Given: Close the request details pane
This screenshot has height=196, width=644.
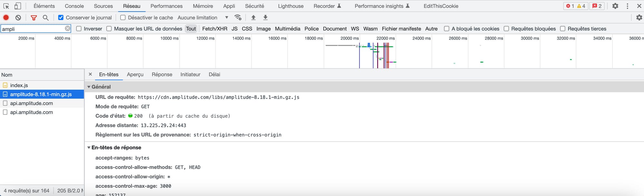Looking at the screenshot, I should coord(90,74).
